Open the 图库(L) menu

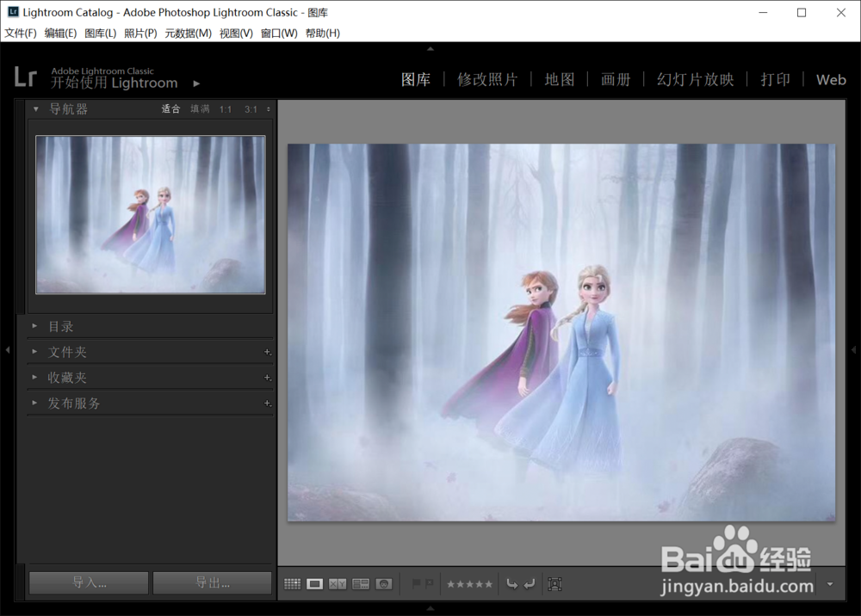(101, 34)
